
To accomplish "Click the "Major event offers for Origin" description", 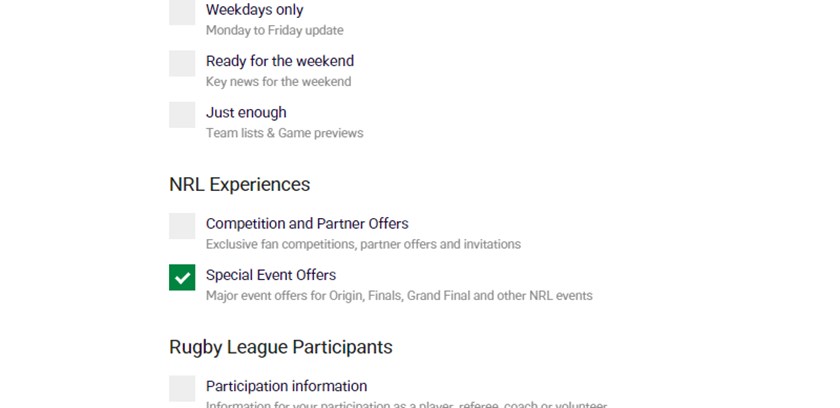I will [399, 295].
